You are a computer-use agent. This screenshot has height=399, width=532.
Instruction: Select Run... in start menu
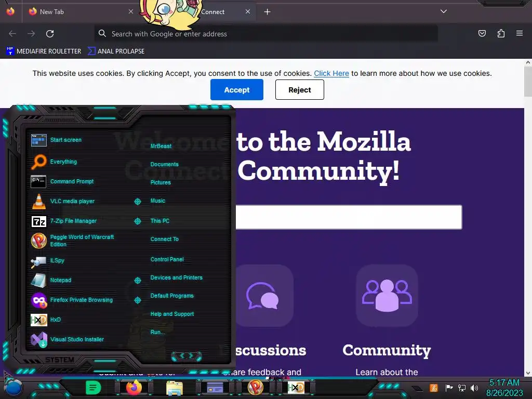pyautogui.click(x=157, y=332)
